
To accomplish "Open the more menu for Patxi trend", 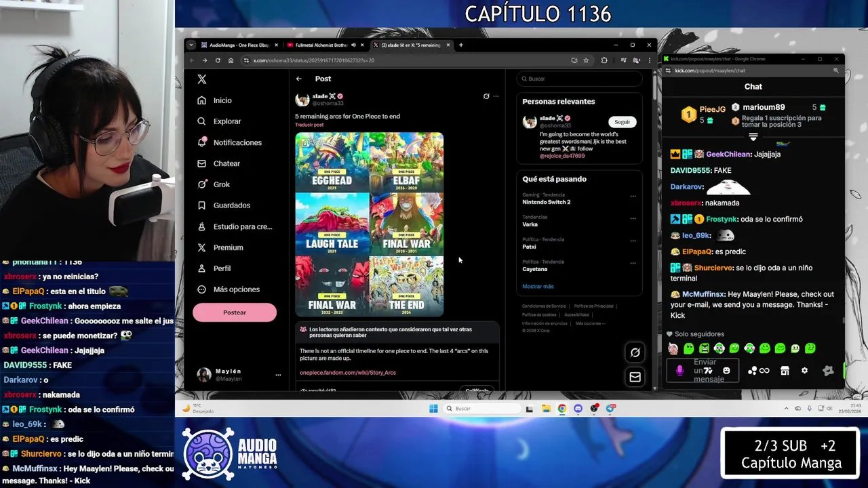I will click(x=633, y=241).
